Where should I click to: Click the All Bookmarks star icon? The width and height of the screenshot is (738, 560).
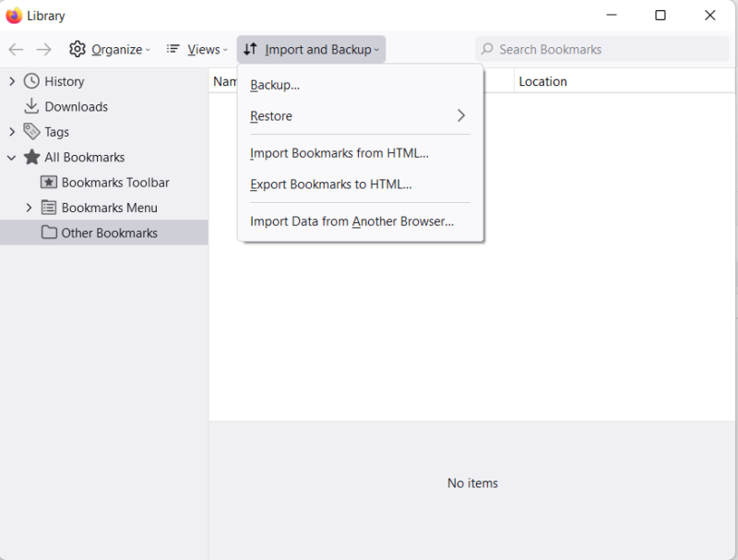pos(31,157)
